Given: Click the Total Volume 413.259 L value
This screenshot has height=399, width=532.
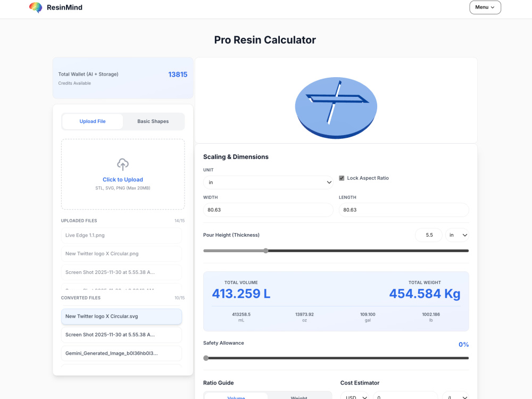Looking at the screenshot, I should point(241,294).
